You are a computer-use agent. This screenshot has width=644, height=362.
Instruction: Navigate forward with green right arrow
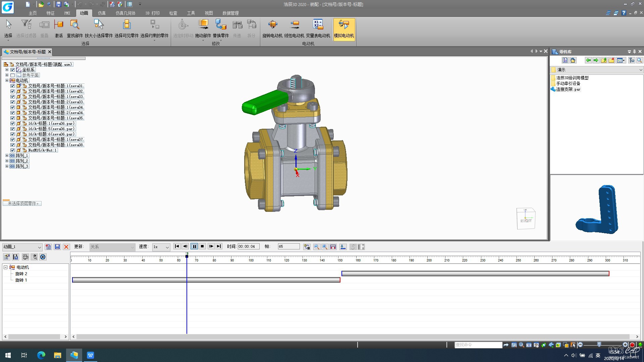click(x=596, y=60)
